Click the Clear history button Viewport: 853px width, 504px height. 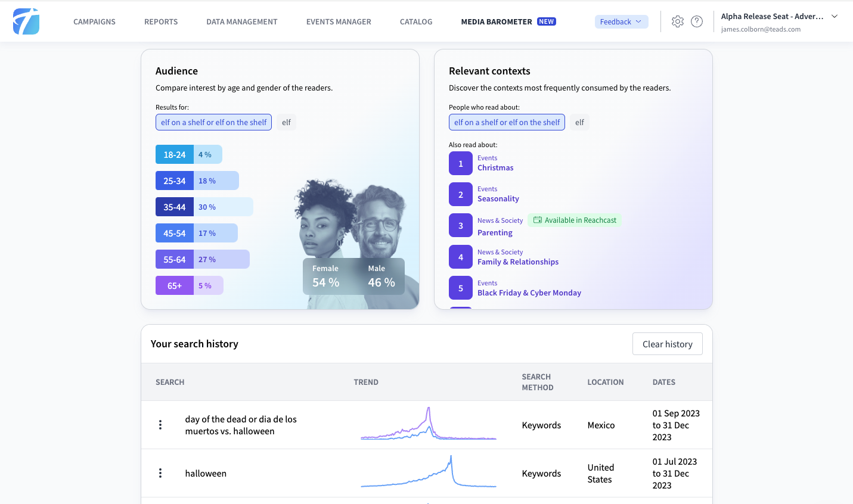click(x=667, y=344)
